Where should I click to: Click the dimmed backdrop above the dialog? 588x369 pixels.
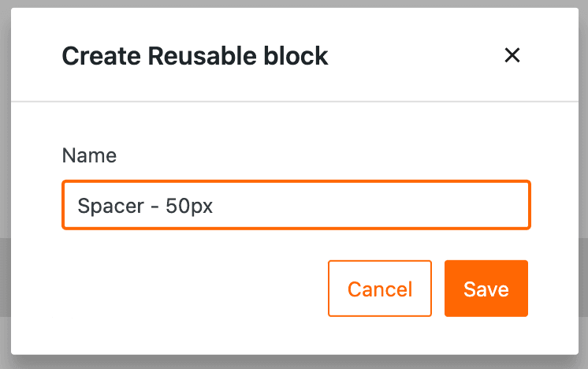click(294, 3)
